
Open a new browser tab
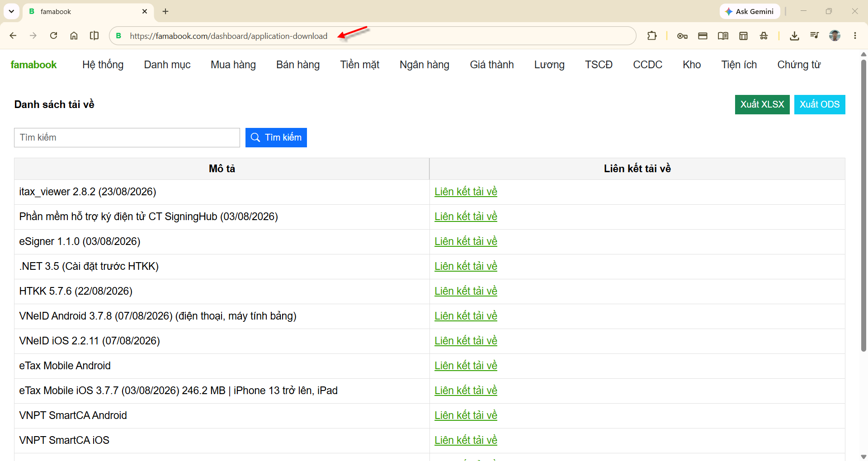click(x=165, y=11)
